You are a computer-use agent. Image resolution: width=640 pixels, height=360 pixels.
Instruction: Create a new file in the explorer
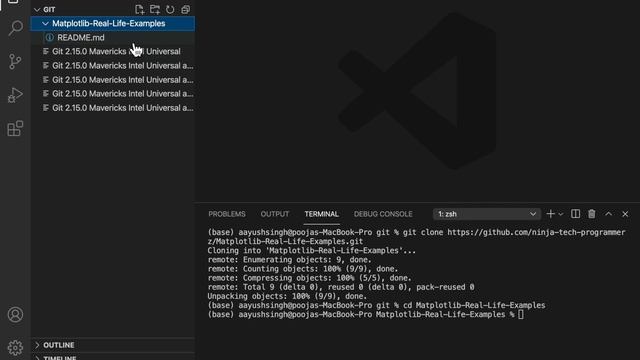[x=139, y=9]
